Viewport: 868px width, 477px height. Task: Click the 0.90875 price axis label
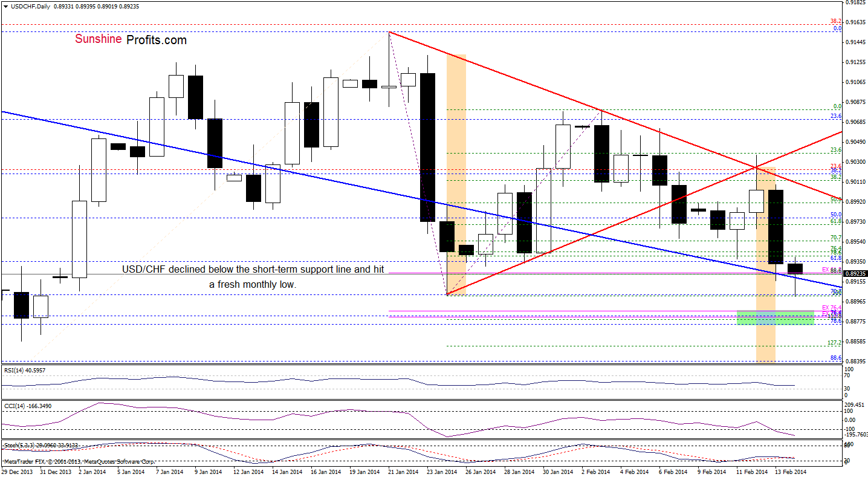tap(857, 102)
